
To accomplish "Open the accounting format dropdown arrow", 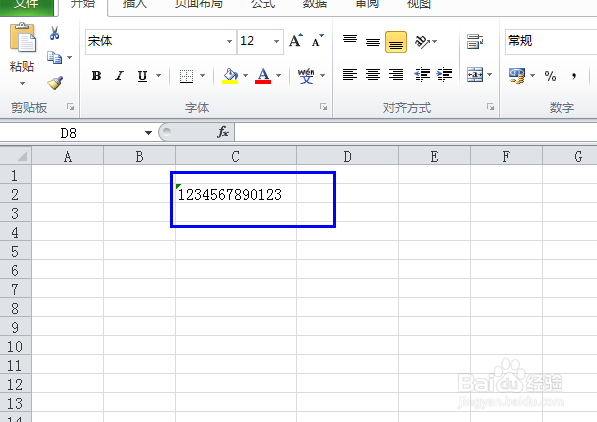I will [x=533, y=75].
